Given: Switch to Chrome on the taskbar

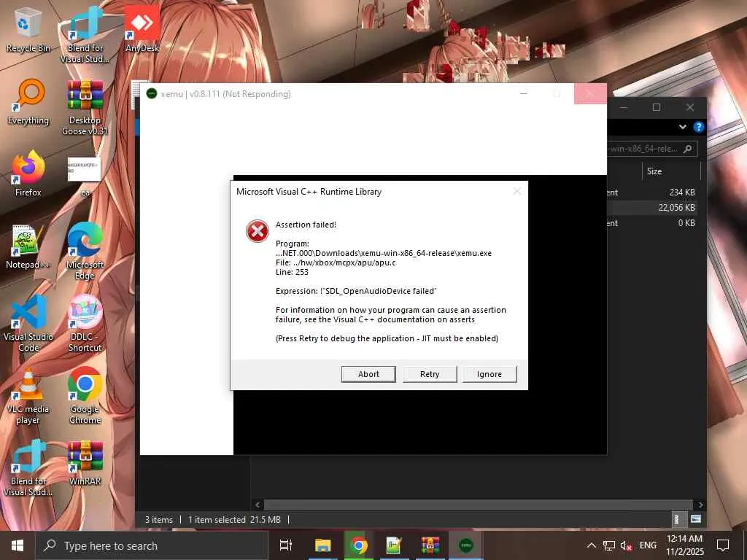Looking at the screenshot, I should [x=358, y=545].
